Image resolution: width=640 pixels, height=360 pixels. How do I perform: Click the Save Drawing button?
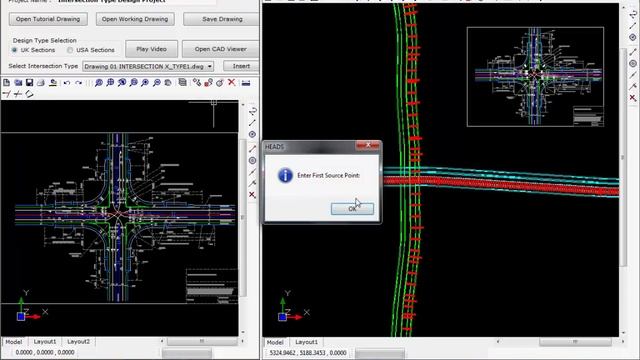pos(221,19)
